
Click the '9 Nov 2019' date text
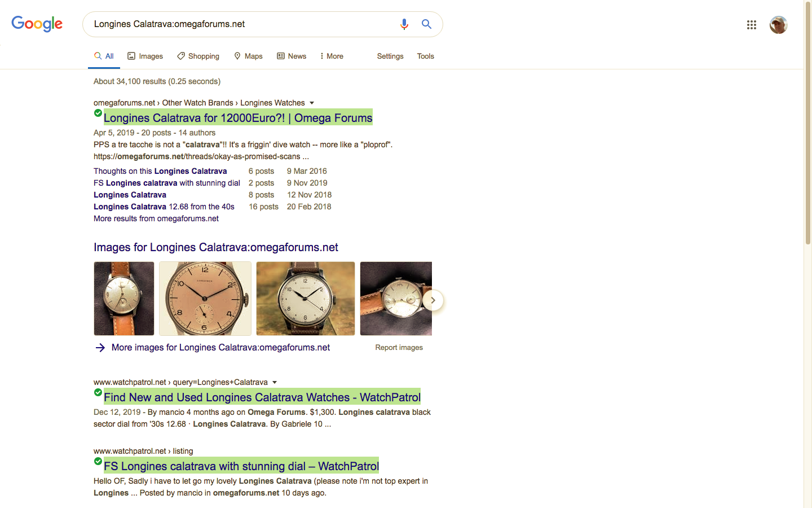click(307, 183)
